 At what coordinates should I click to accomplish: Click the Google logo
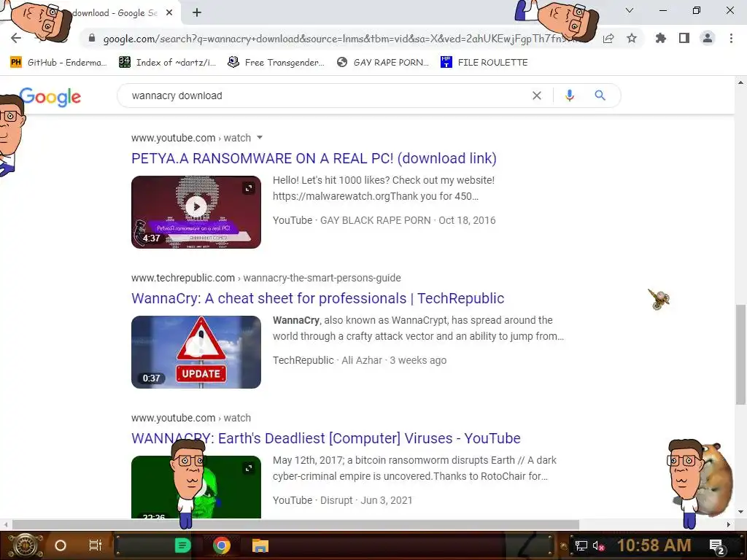tap(50, 97)
